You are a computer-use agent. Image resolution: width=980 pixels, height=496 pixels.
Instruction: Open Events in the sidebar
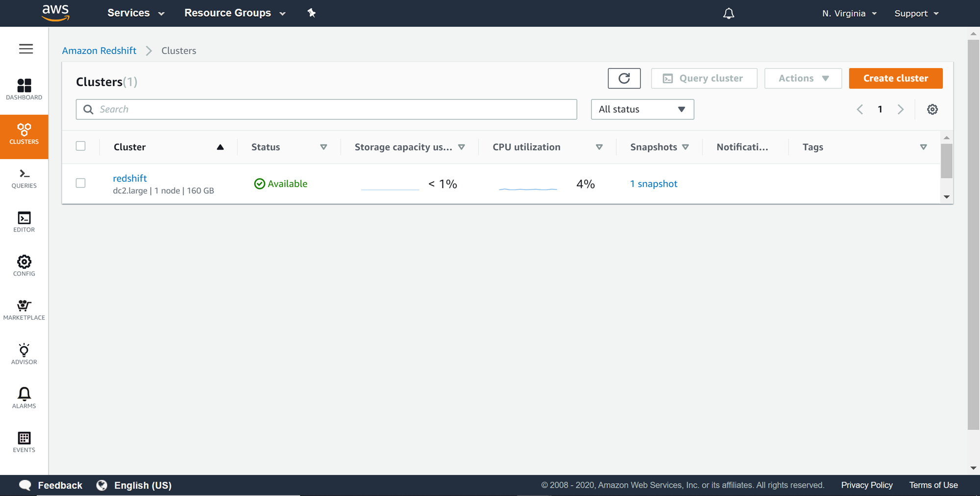pos(24,443)
